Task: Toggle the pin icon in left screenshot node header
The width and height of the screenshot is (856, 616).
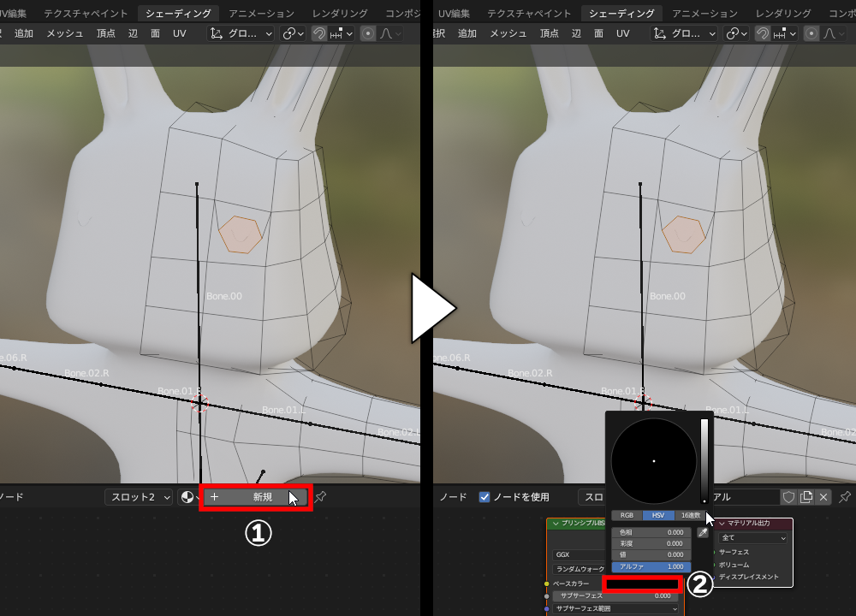Action: point(320,497)
